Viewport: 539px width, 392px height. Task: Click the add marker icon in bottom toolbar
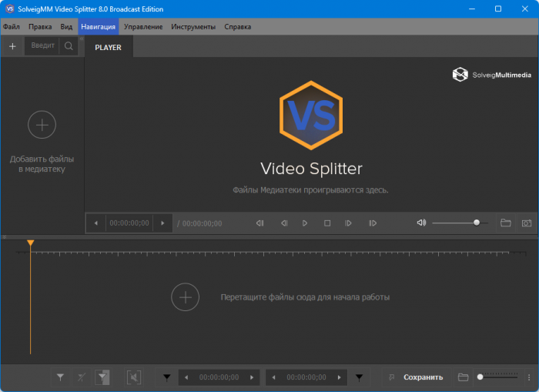click(x=60, y=377)
